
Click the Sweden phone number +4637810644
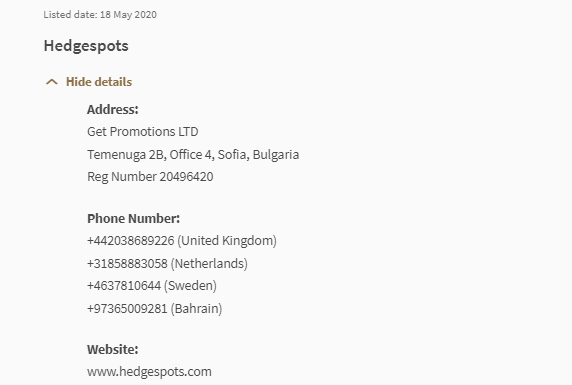[x=124, y=286]
